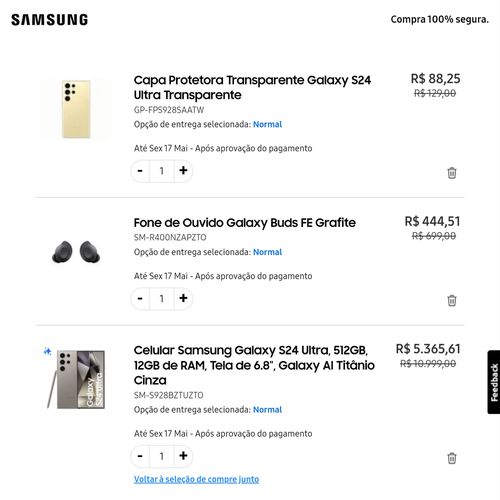500x500 pixels.
Task: Increase quantity of Galaxy S24 Ultra phone
Action: pyautogui.click(x=183, y=456)
